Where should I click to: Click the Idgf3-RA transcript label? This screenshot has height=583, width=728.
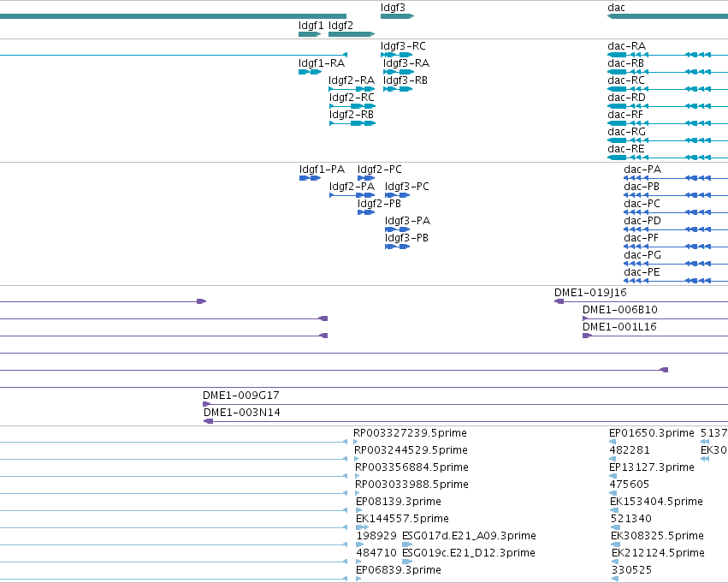pyautogui.click(x=406, y=63)
